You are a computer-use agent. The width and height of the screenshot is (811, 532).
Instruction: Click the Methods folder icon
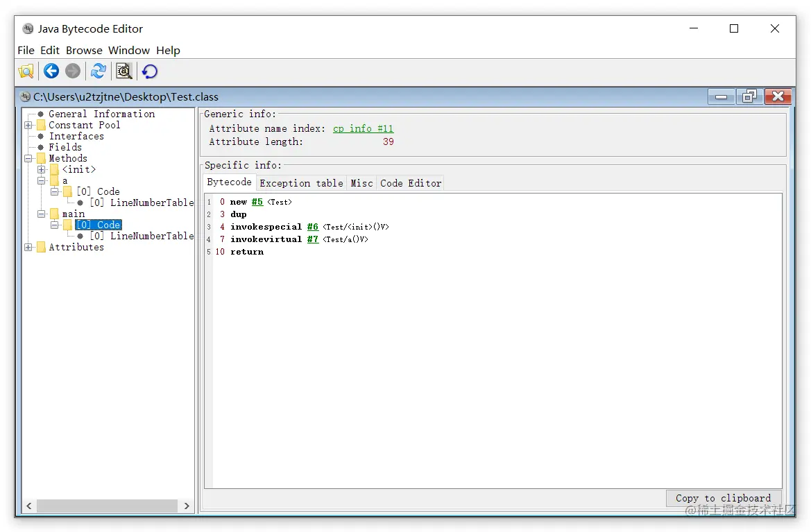41,158
